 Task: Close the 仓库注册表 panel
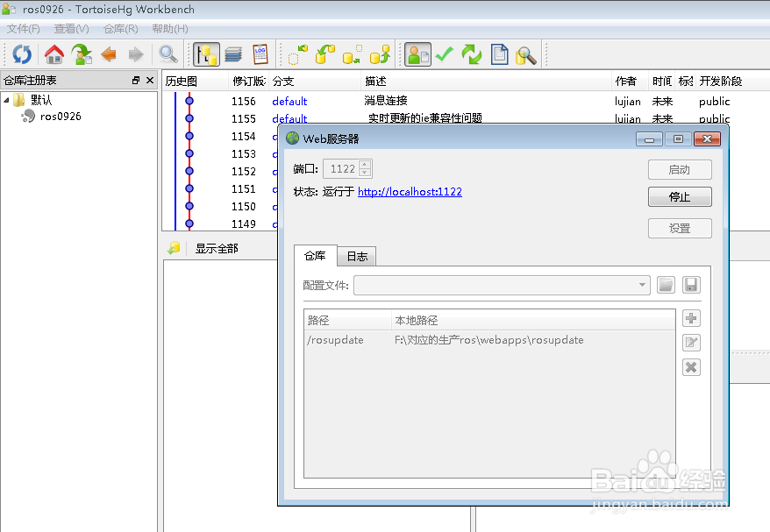tap(150, 80)
